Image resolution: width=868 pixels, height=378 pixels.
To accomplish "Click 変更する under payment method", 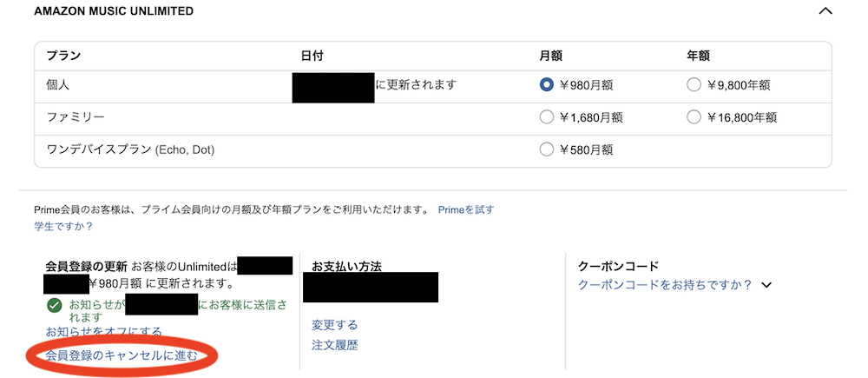I will pyautogui.click(x=334, y=325).
